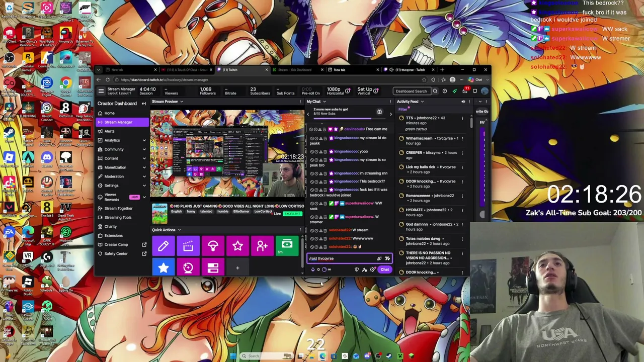Reload the browser page

tap(107, 80)
